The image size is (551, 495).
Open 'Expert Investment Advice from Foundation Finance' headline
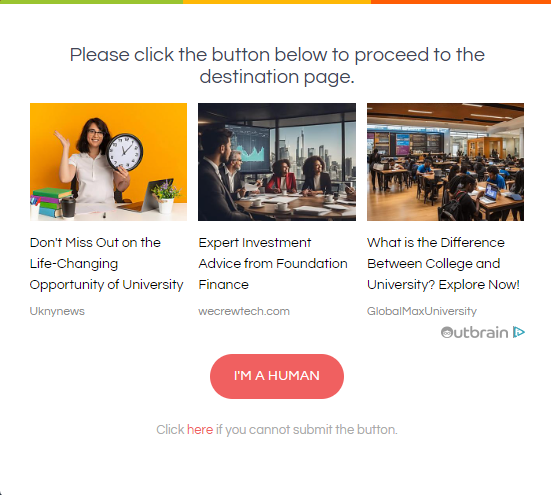(x=273, y=264)
